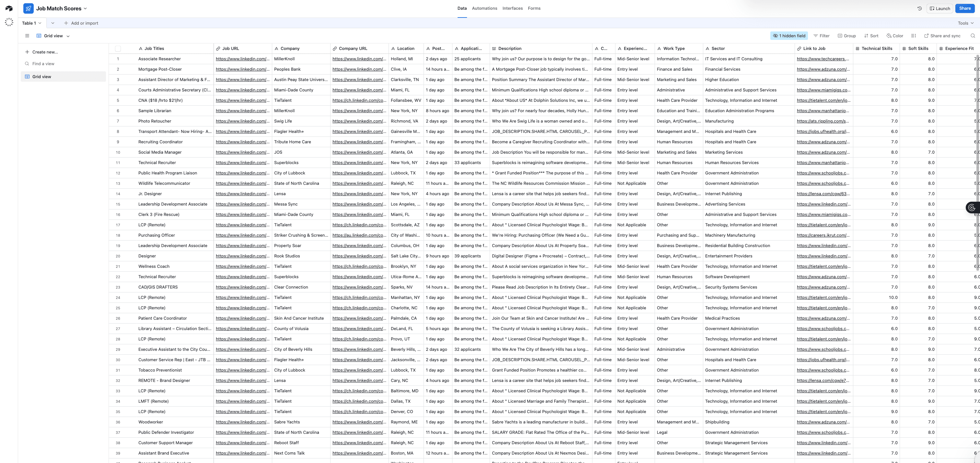This screenshot has width=980, height=463.
Task: Open the Tools dropdown
Action: click(965, 23)
